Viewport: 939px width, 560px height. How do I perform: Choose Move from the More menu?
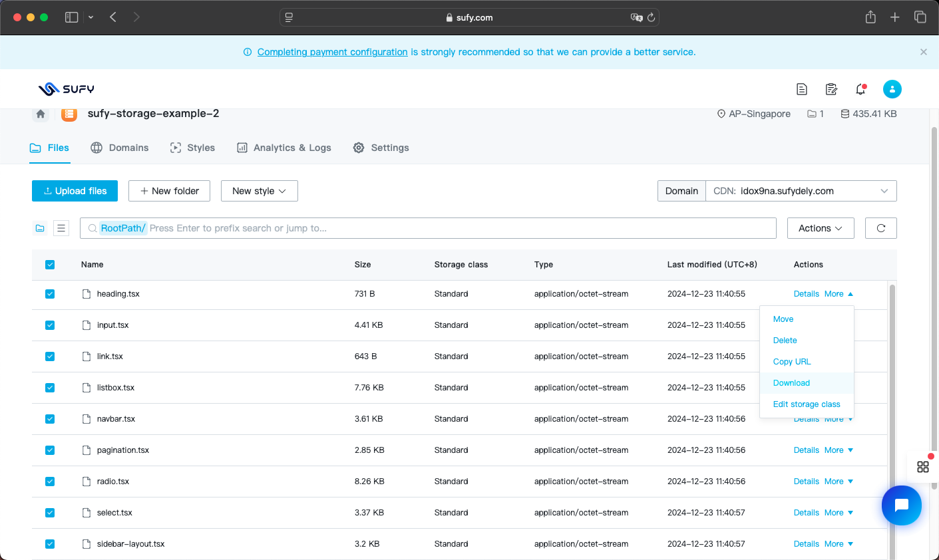(807, 319)
